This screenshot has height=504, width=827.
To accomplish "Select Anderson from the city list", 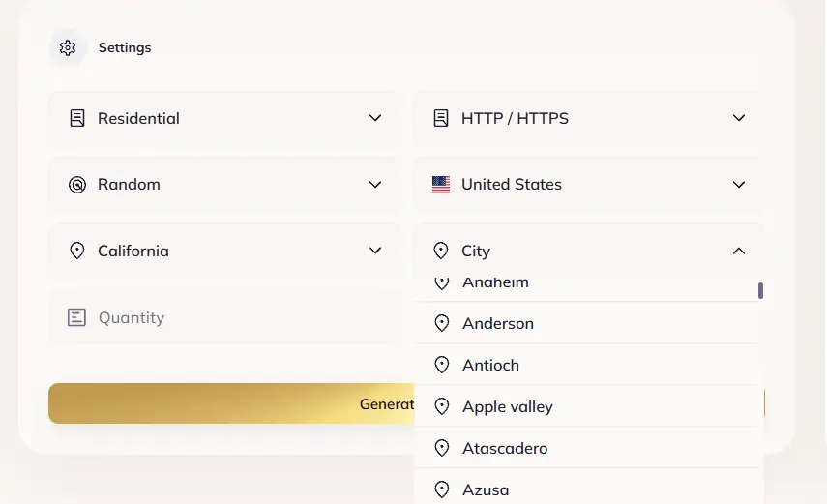I will [498, 323].
